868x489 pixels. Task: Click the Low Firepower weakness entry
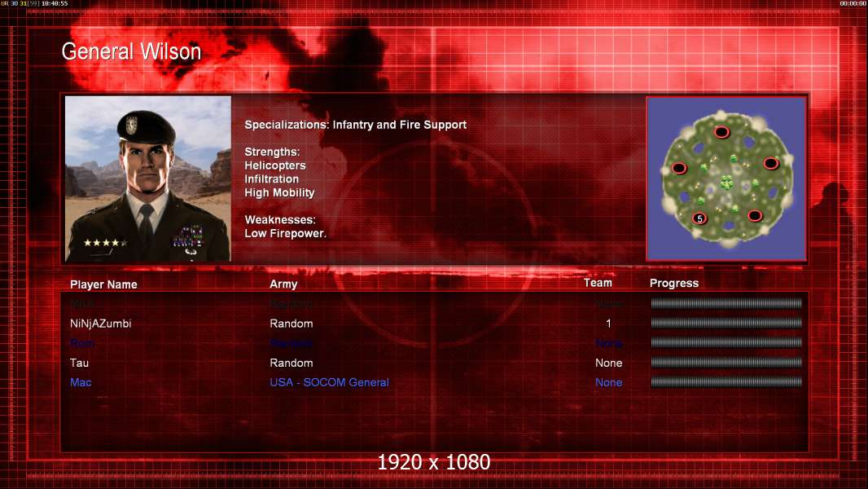(285, 233)
